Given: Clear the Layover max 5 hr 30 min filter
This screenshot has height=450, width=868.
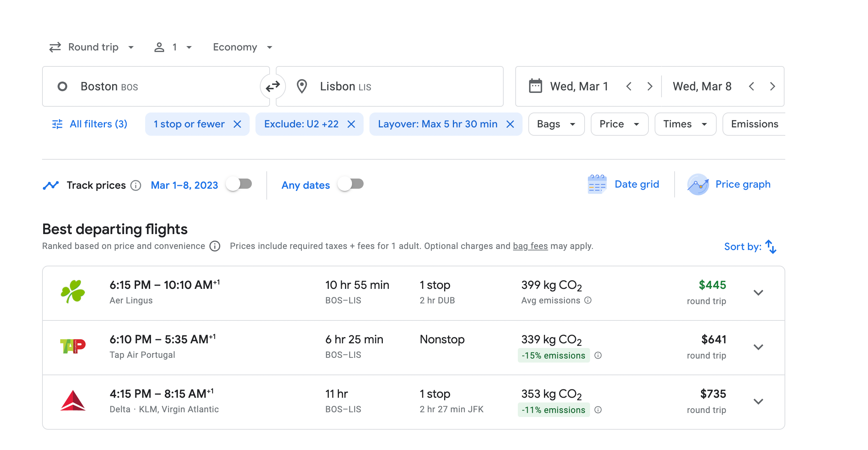Looking at the screenshot, I should coord(510,124).
